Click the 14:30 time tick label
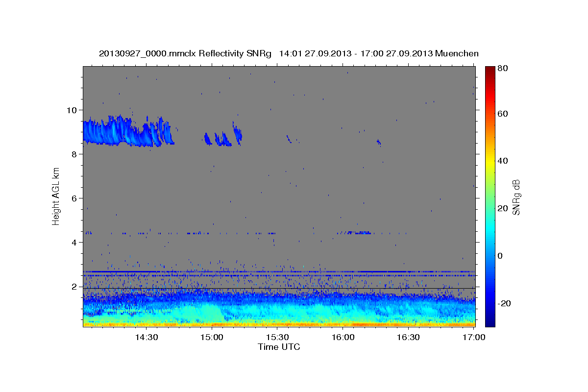Screen dimensions: 588x392 (x=146, y=337)
